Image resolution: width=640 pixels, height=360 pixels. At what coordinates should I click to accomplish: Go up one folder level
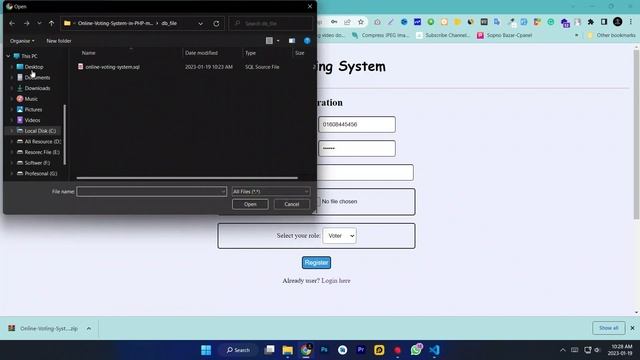pos(51,24)
